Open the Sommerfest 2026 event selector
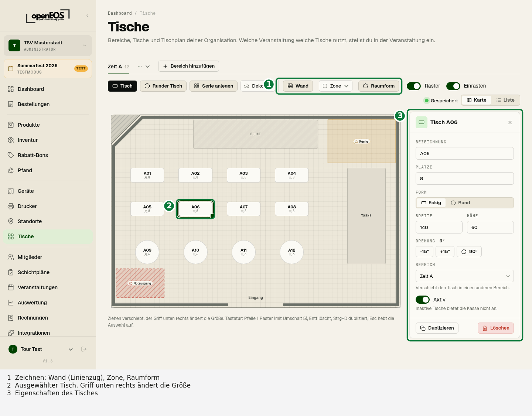This screenshot has width=532, height=416. (48, 69)
